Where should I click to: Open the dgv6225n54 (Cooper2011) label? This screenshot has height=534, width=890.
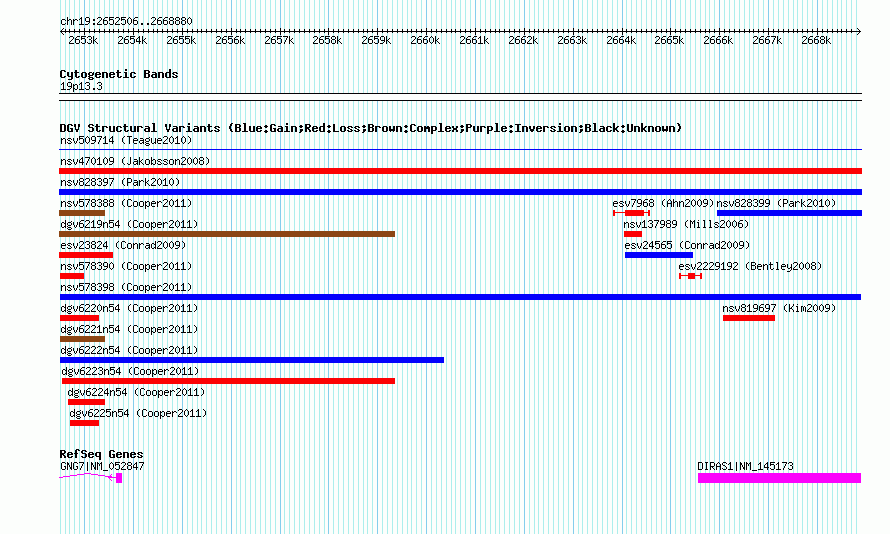(x=138, y=413)
